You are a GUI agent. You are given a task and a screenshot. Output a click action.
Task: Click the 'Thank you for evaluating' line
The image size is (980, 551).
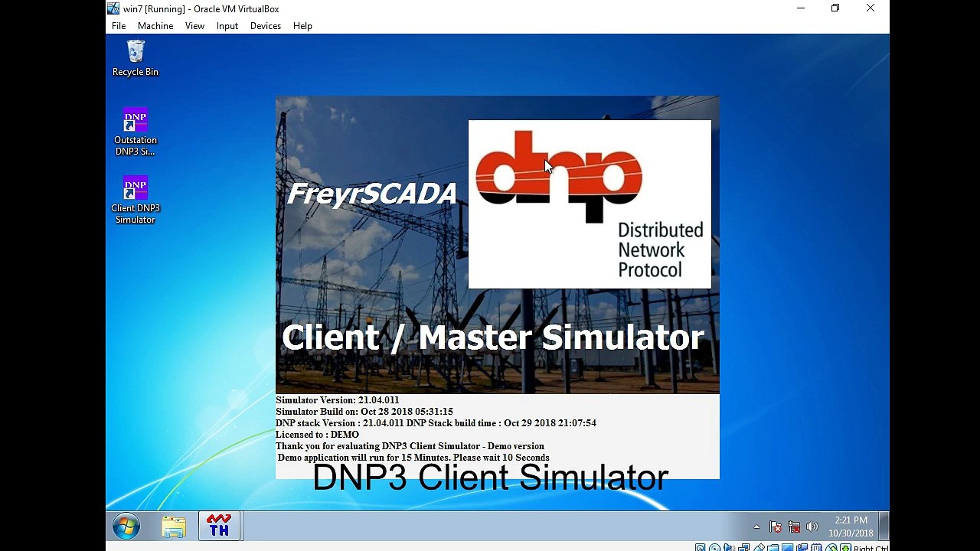click(410, 446)
